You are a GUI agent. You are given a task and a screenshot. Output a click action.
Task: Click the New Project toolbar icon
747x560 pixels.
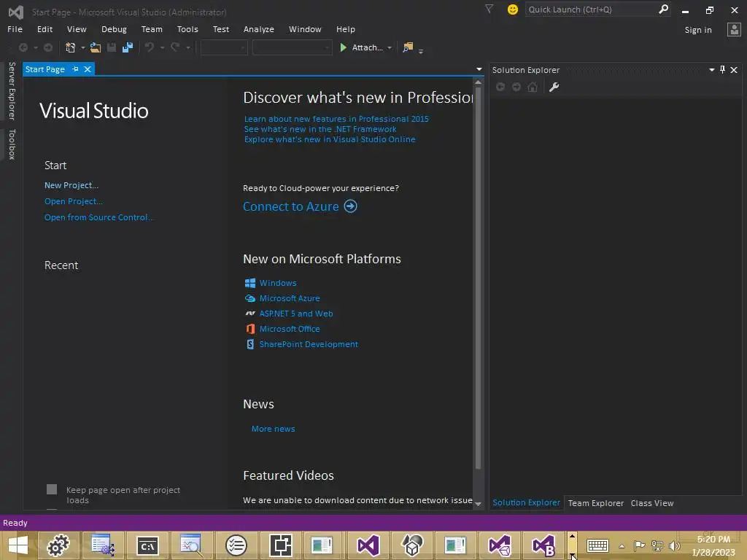tap(70, 47)
